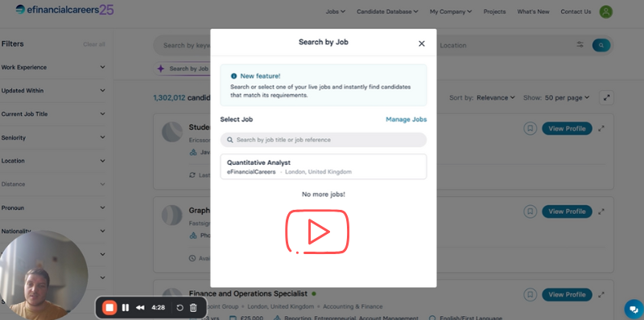The height and width of the screenshot is (320, 644).
Task: Open Contact Us page
Action: (x=576, y=11)
